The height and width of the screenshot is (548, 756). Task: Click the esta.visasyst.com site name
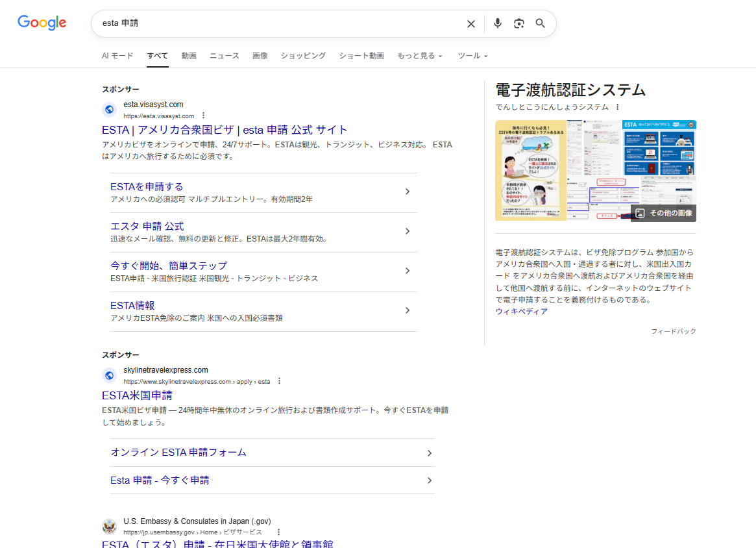(x=153, y=104)
